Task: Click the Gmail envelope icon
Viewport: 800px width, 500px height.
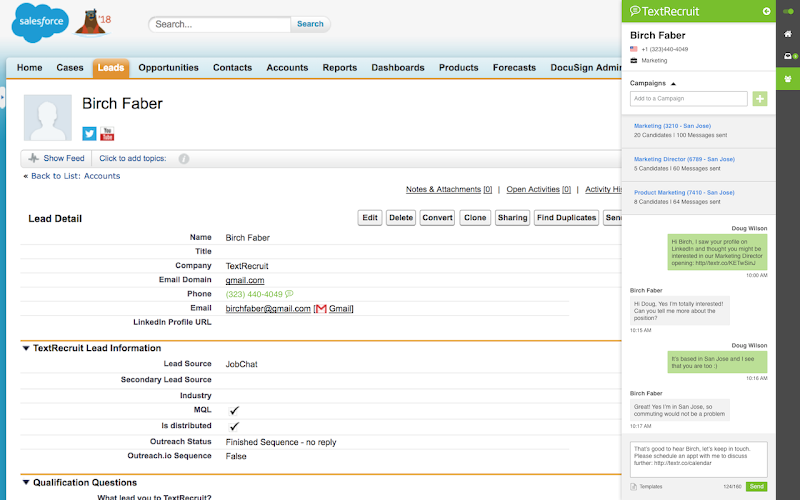Action: [x=320, y=309]
